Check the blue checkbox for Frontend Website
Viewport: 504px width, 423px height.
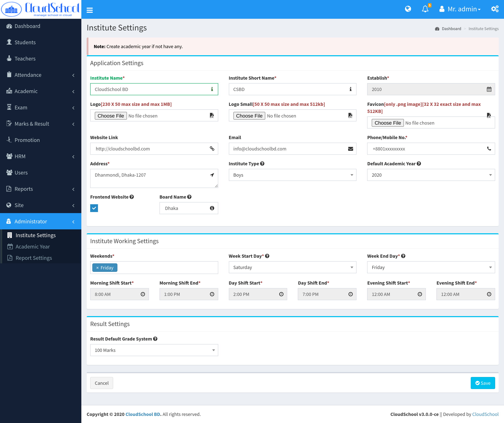pyautogui.click(x=94, y=208)
